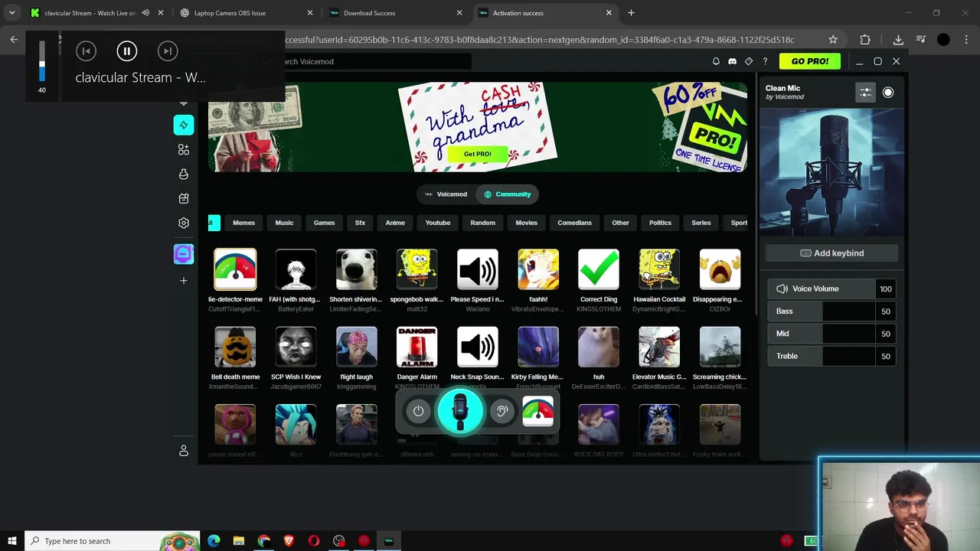Toggle hear myself ear button
Viewport: 980px width, 551px height.
pos(502,411)
